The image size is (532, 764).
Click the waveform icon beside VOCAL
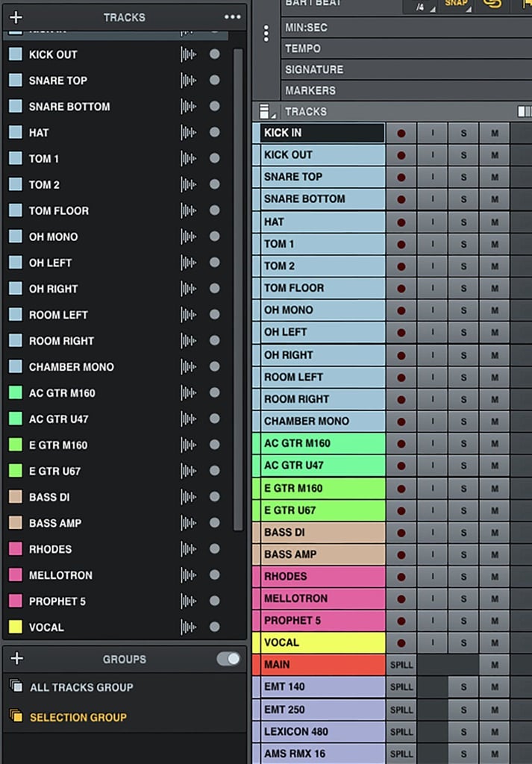189,627
